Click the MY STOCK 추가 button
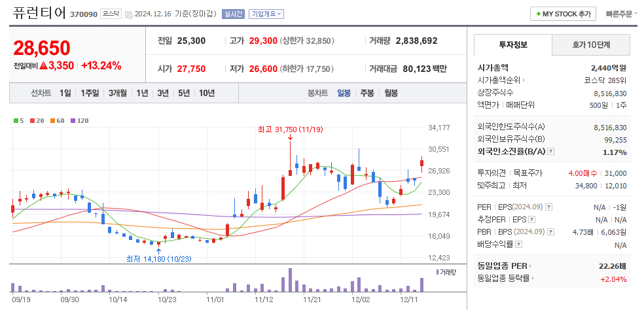Viewport: 644px width, 310px height. point(563,14)
